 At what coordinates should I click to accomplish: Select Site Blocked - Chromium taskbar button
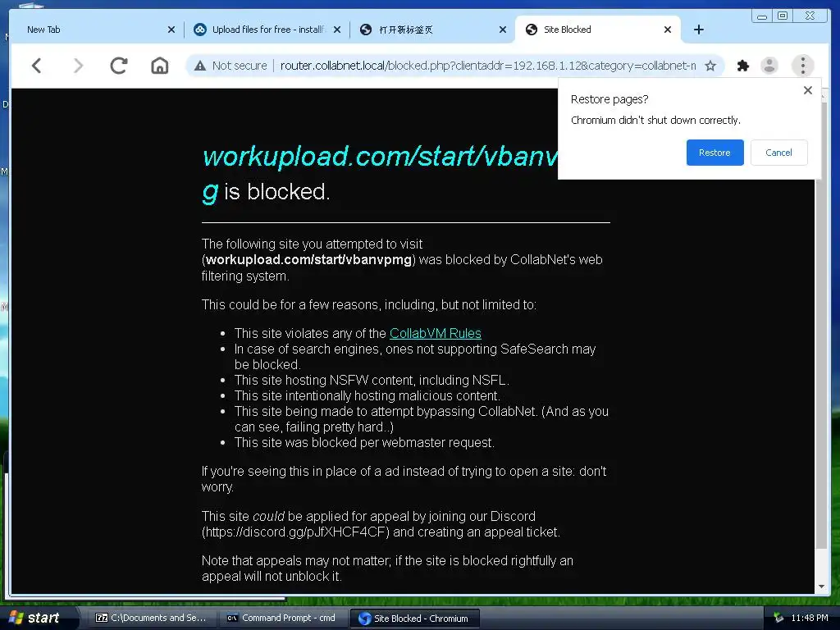414,619
